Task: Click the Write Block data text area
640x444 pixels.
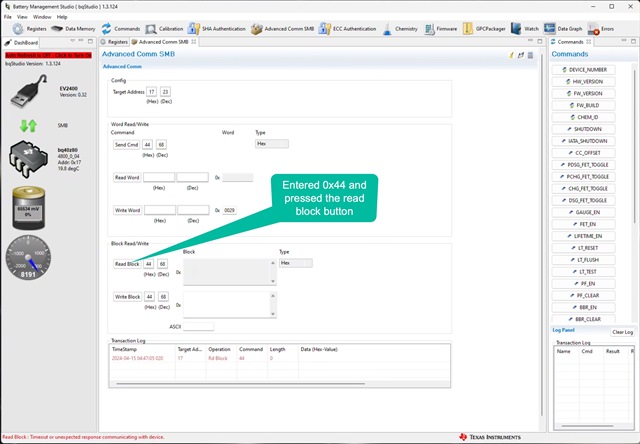Action: [227, 304]
